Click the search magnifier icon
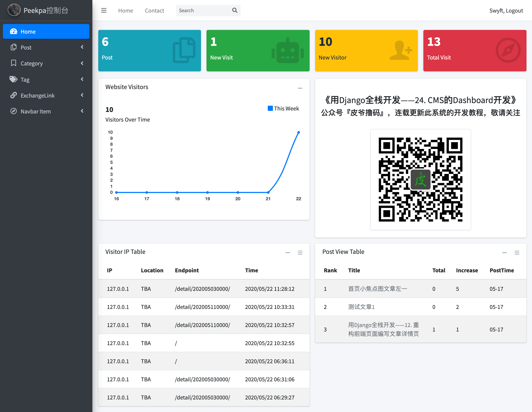 [235, 11]
